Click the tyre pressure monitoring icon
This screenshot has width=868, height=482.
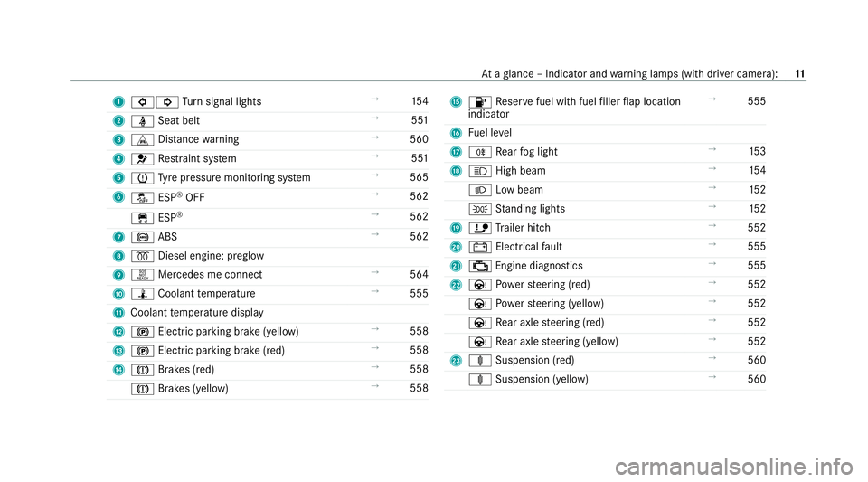click(142, 178)
